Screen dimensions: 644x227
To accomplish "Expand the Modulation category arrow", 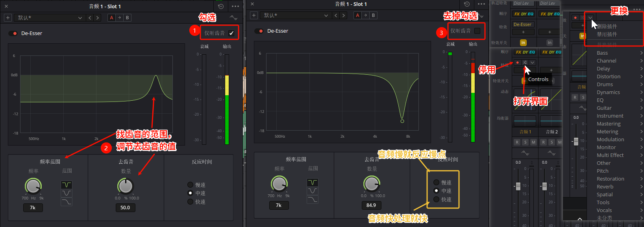I will point(641,139).
